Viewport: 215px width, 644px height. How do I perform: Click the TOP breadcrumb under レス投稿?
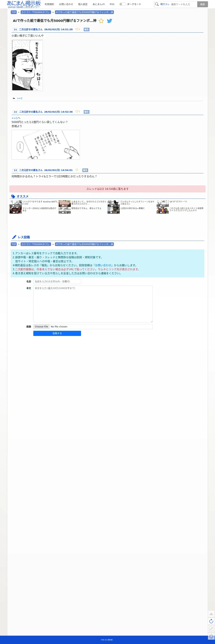click(x=14, y=244)
